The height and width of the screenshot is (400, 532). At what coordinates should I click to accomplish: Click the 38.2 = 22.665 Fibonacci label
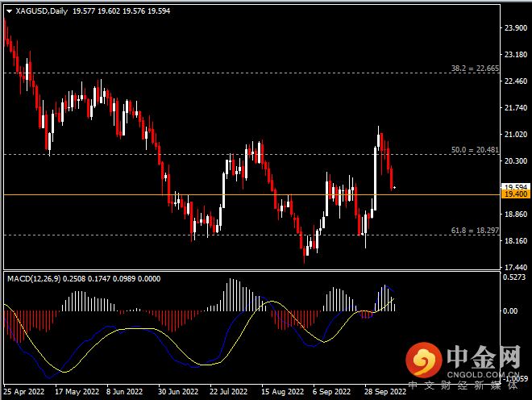click(x=475, y=69)
